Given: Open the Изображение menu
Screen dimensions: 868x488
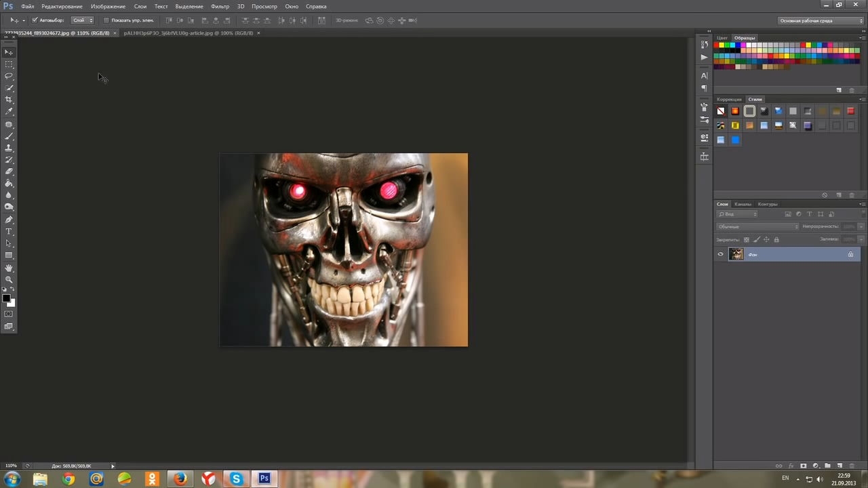Looking at the screenshot, I should pyautogui.click(x=108, y=6).
